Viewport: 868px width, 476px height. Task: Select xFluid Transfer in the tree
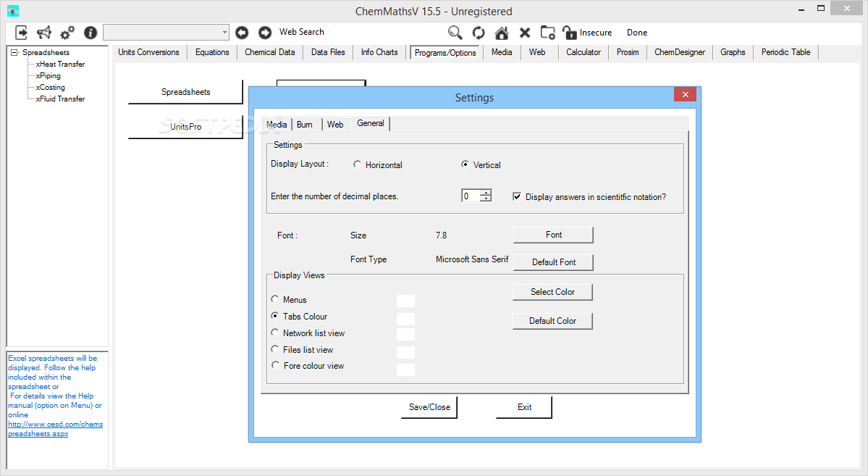coord(60,99)
